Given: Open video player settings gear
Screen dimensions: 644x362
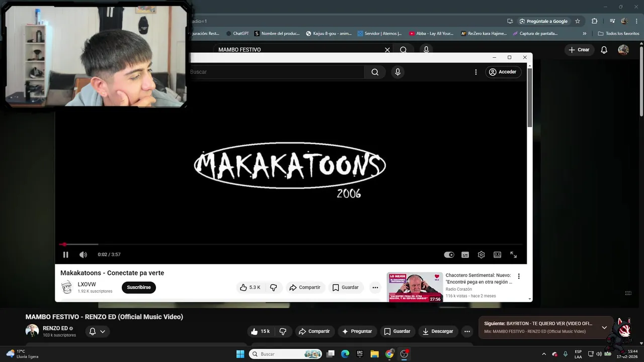Looking at the screenshot, I should pyautogui.click(x=481, y=255).
